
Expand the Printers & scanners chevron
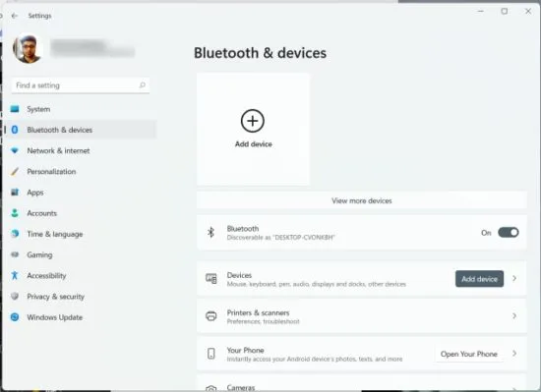tap(514, 316)
